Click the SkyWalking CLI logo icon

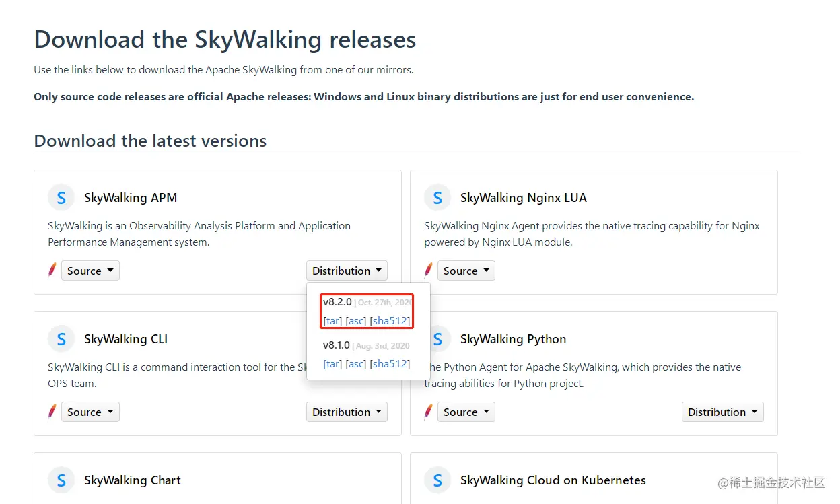tap(61, 339)
